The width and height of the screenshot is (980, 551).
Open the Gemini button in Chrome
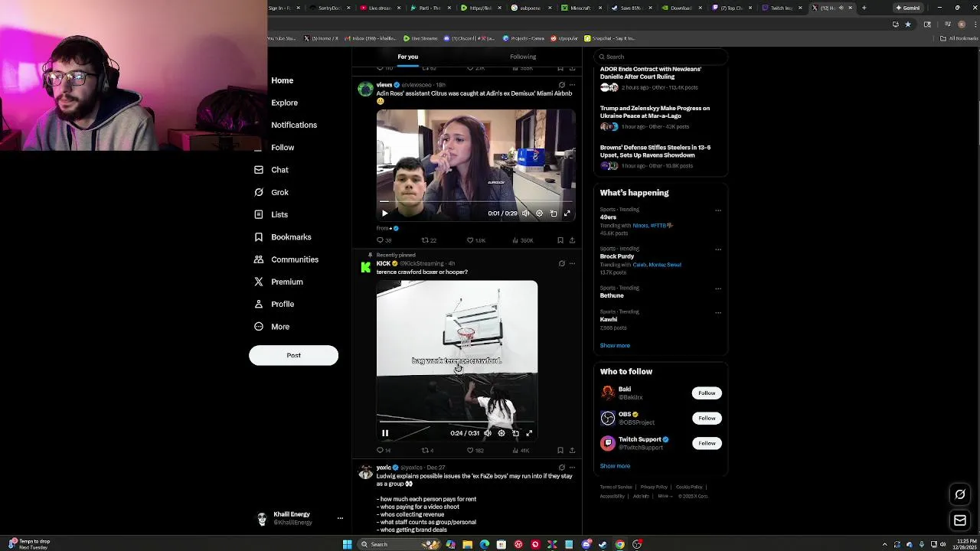click(908, 8)
